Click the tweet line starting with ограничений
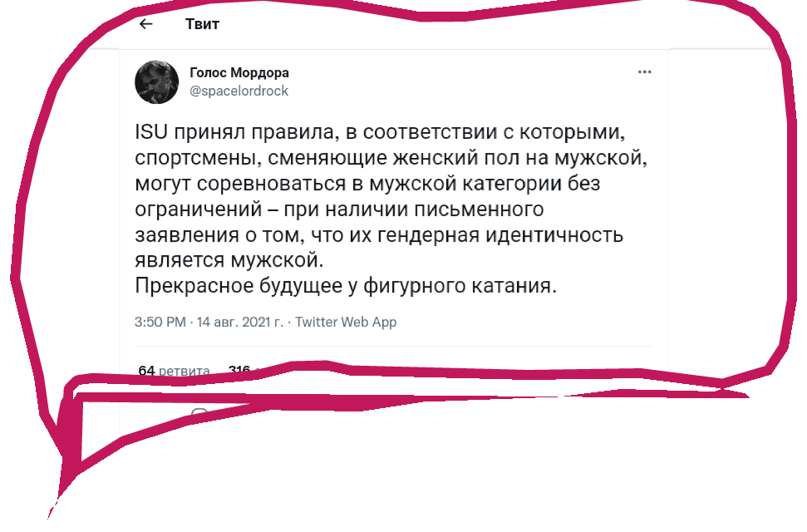Image resolution: width=807 pixels, height=532 pixels. coord(339,209)
